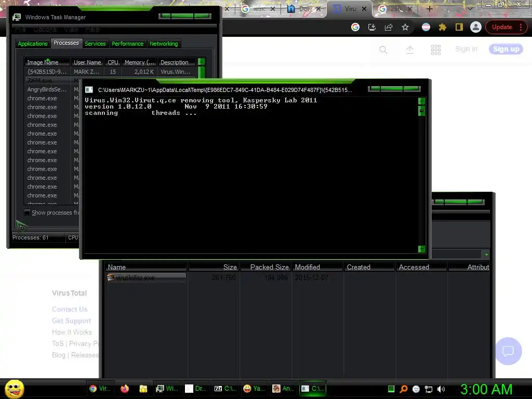Screen dimensions: 532x399
Task: Open the smiley Start button
Action: coord(14,389)
